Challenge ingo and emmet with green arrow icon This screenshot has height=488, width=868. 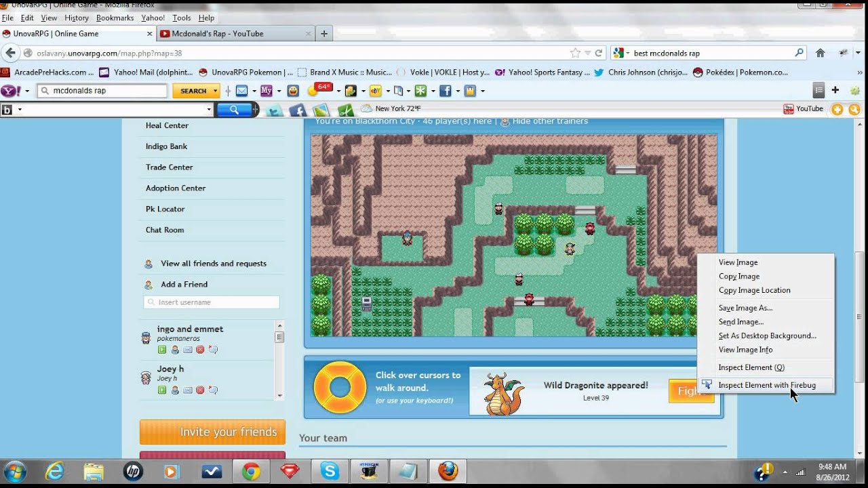[162, 350]
